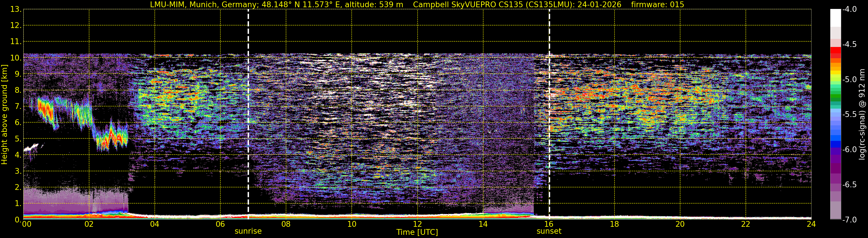Click the '18' tick on the time axis
868x238 pixels.
point(615,224)
